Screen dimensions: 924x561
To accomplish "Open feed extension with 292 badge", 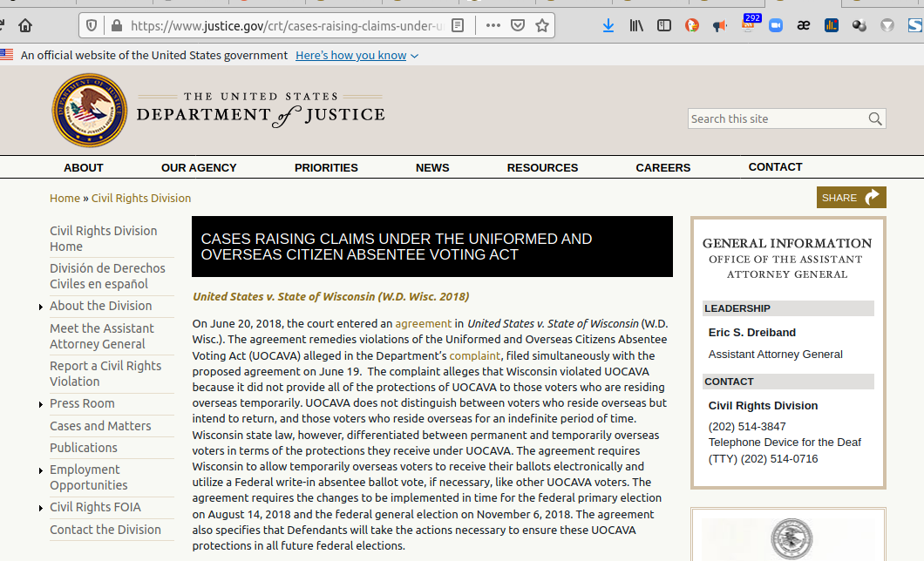I will tap(749, 24).
